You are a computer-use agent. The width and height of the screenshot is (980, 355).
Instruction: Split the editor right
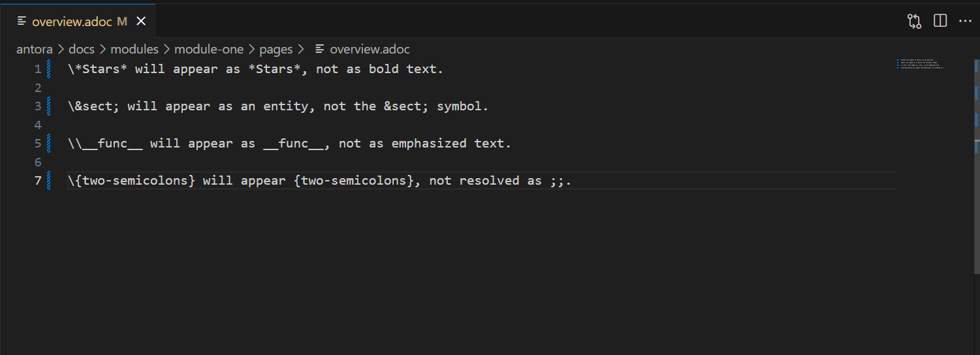click(x=940, y=21)
